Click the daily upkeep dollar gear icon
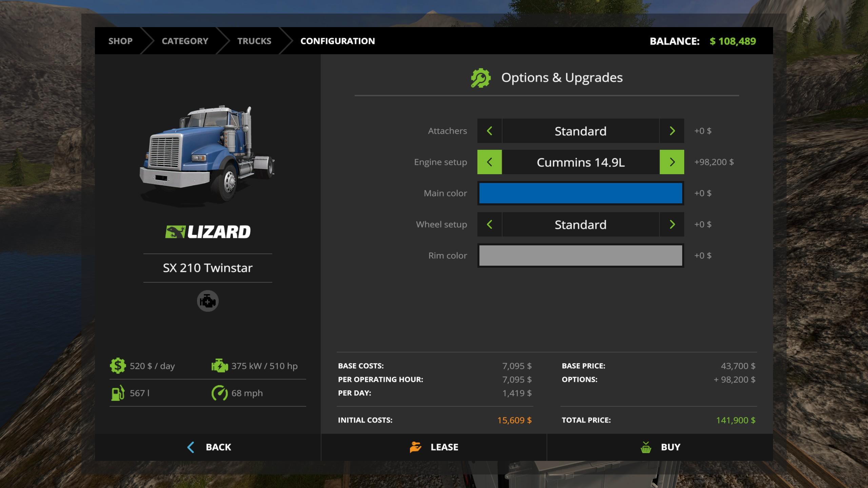This screenshot has height=488, width=868. pos(118,366)
